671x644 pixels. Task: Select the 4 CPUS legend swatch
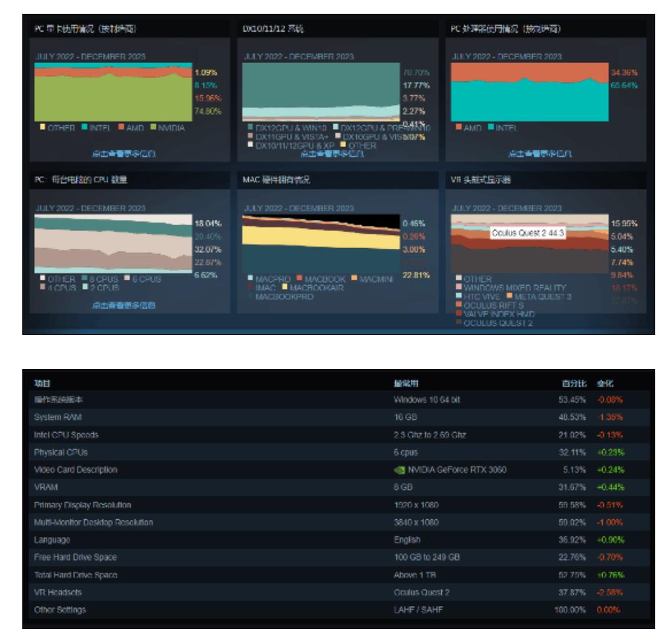point(43,286)
